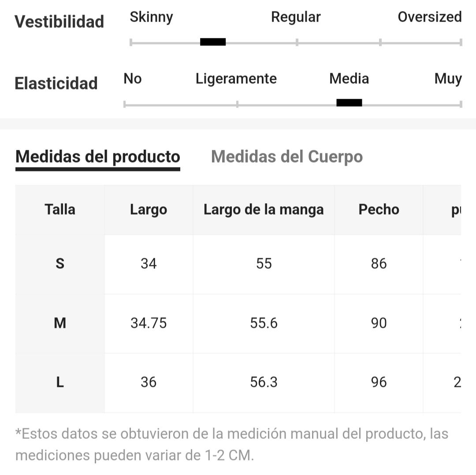
Task: Click the Elasticidad stretch slider marker
Action: 349,103
